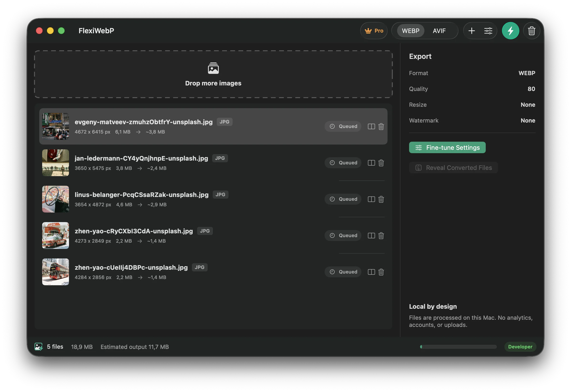Click the conversion progress bar
The image size is (571, 392).
click(458, 347)
